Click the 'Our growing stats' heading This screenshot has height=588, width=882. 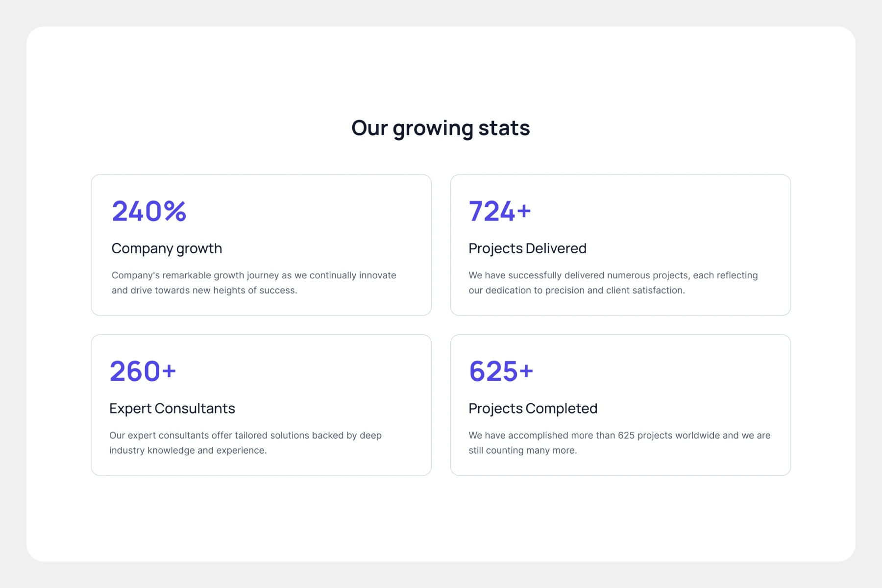(x=441, y=128)
